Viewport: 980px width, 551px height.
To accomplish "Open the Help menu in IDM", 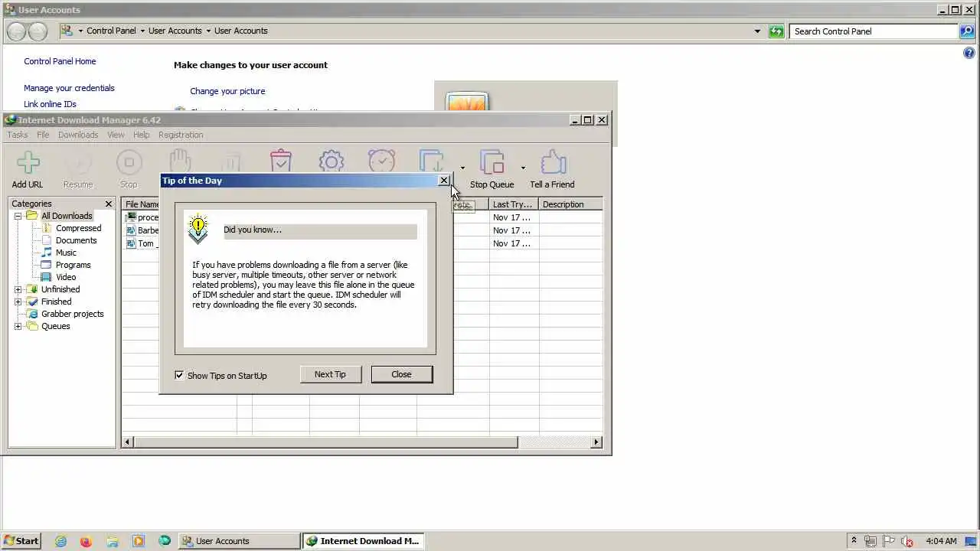I will pyautogui.click(x=142, y=135).
